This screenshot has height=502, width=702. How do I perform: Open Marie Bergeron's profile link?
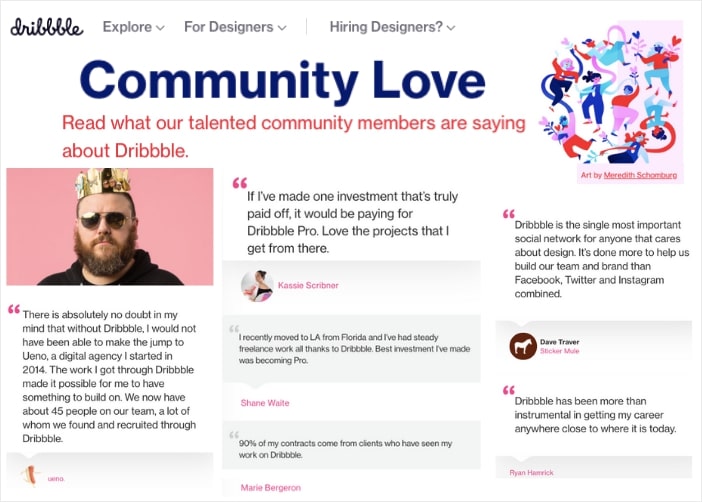270,488
